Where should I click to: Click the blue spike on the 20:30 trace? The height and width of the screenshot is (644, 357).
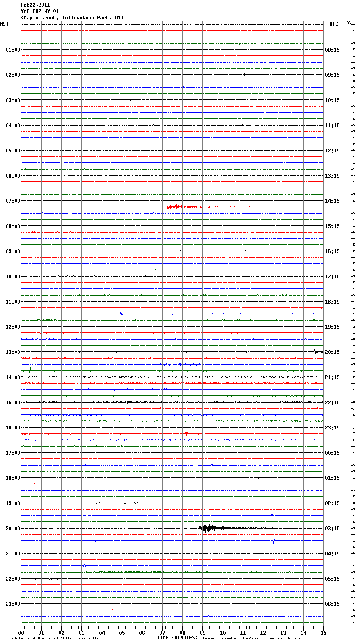pos(273,542)
